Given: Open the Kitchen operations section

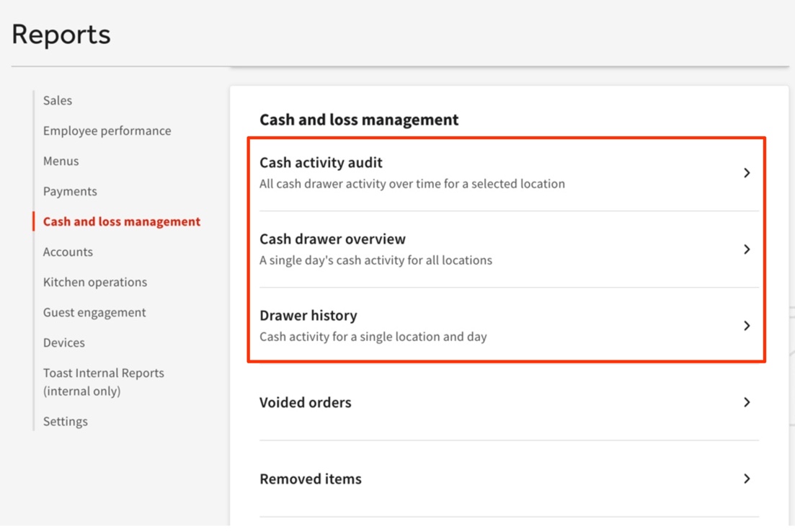Looking at the screenshot, I should pos(94,282).
